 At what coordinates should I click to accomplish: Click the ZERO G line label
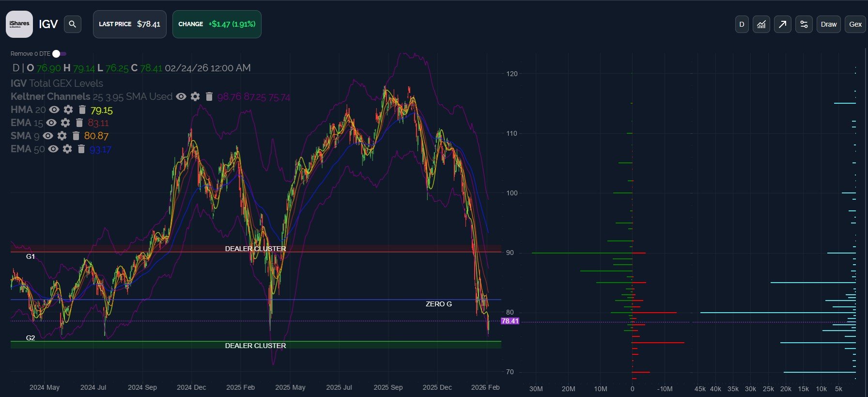click(x=439, y=304)
